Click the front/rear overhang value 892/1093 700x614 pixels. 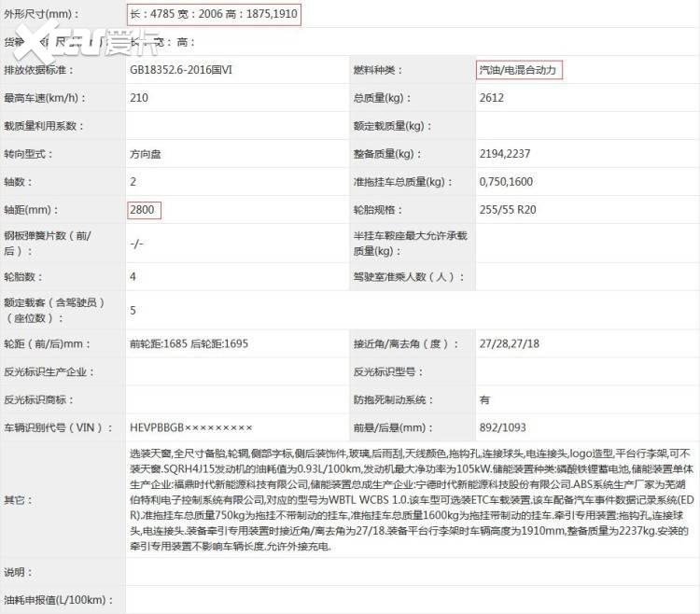pos(502,427)
